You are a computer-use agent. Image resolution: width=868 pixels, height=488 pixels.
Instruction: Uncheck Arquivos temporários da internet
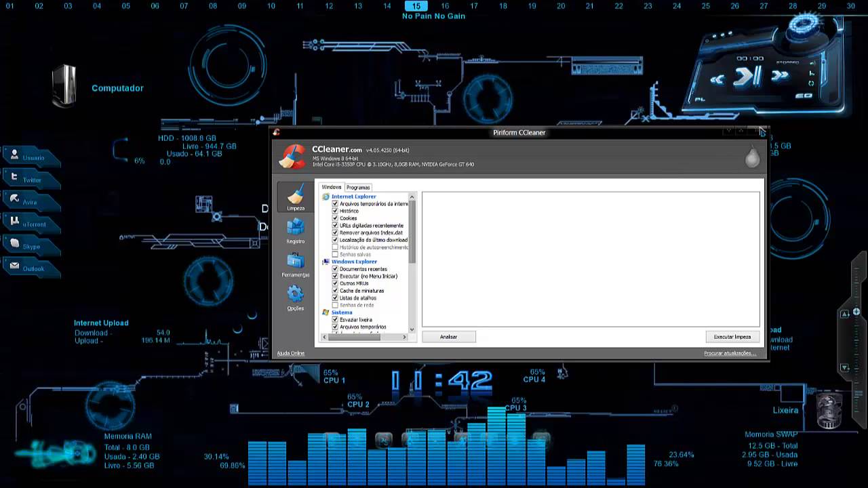click(x=335, y=203)
